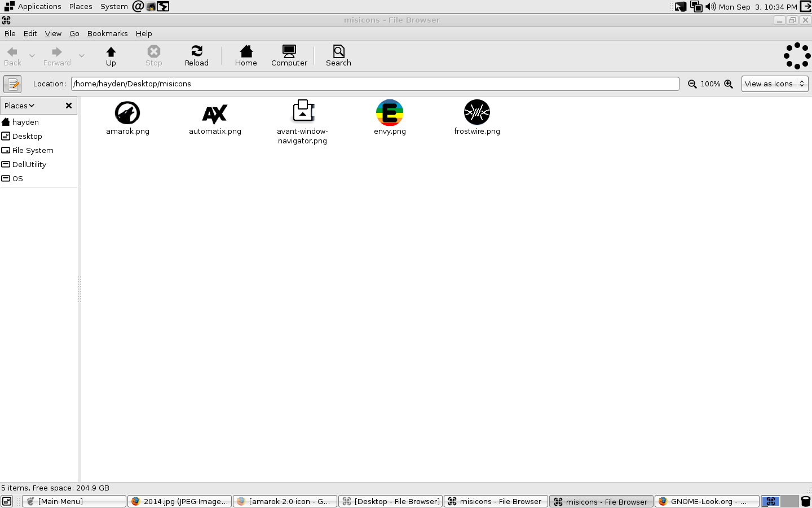
Task: Open Forward history dropdown arrow
Action: 82,56
